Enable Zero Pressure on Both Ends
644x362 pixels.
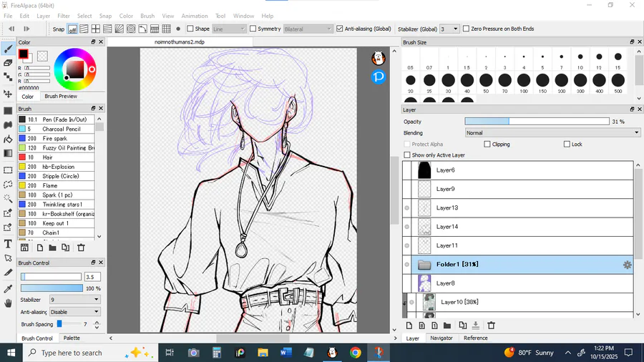coord(466,29)
